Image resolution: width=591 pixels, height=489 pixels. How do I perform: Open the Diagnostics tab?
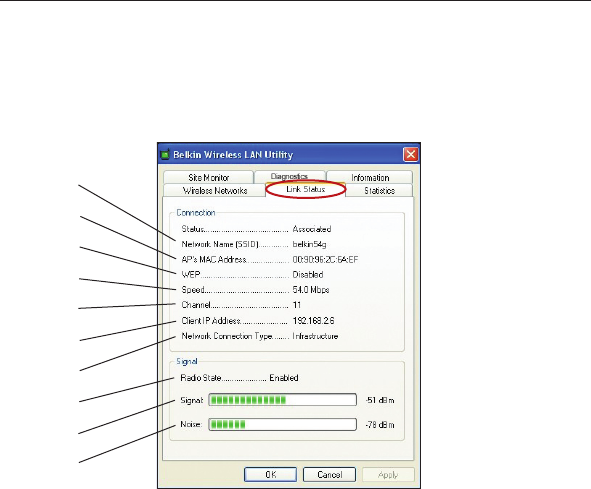point(289,176)
